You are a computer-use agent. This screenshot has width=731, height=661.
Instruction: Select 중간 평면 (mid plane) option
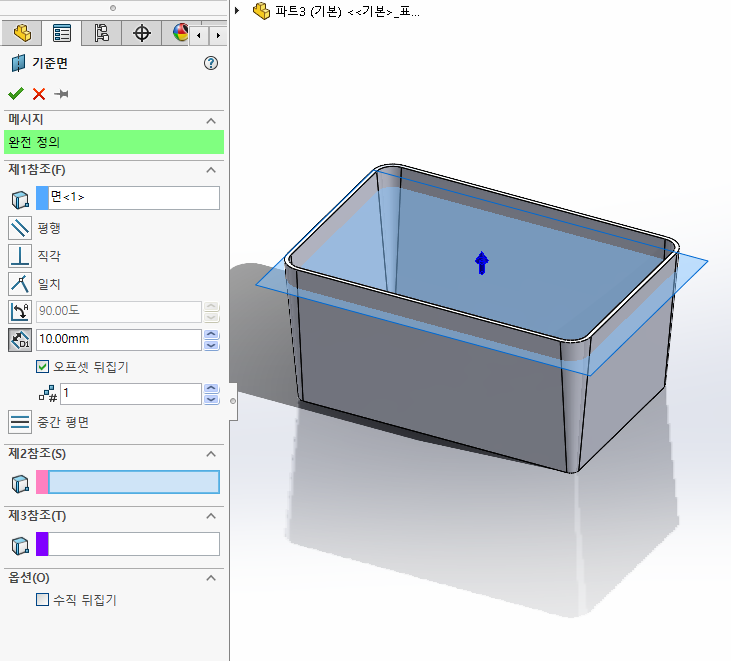[20, 422]
